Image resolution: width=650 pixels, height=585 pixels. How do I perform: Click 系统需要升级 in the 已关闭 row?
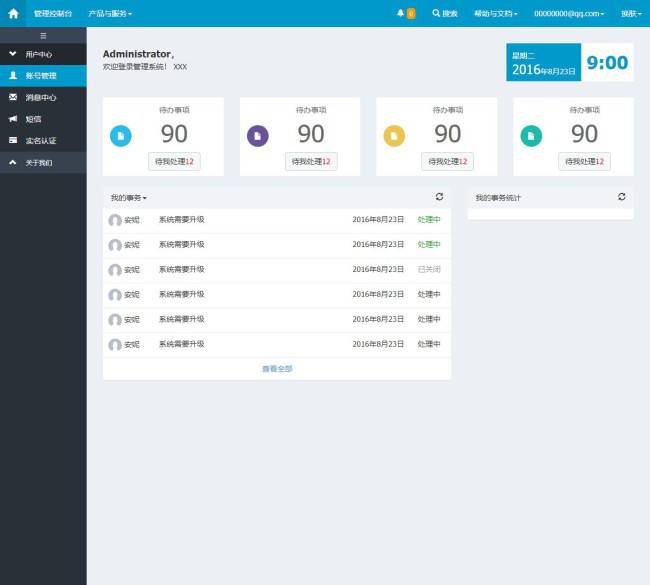tap(182, 269)
